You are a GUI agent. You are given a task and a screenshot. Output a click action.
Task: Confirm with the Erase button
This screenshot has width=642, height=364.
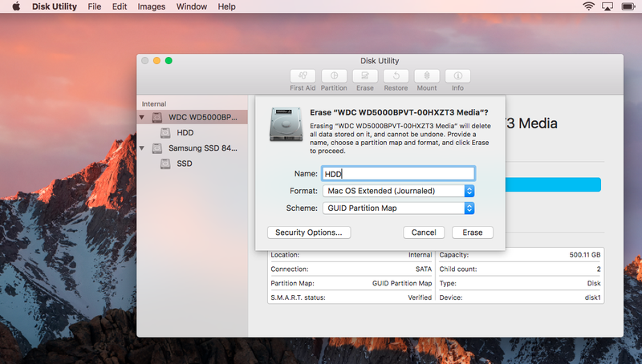click(473, 233)
